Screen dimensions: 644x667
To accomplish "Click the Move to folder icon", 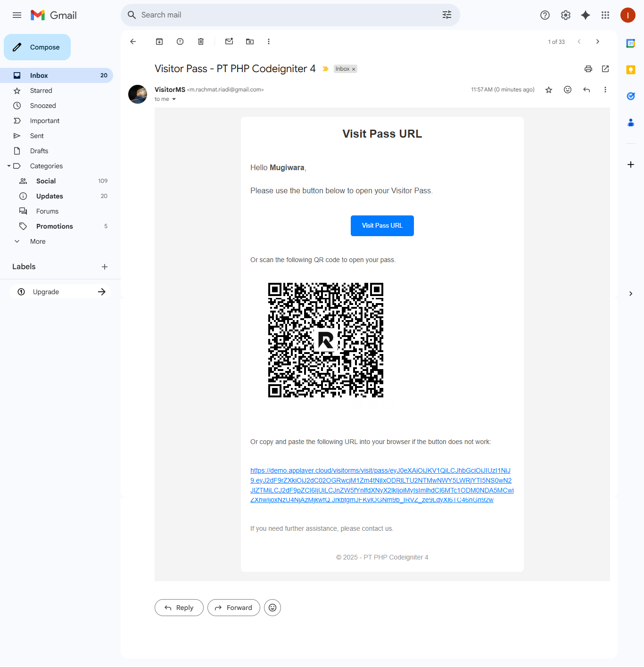I will [x=250, y=41].
